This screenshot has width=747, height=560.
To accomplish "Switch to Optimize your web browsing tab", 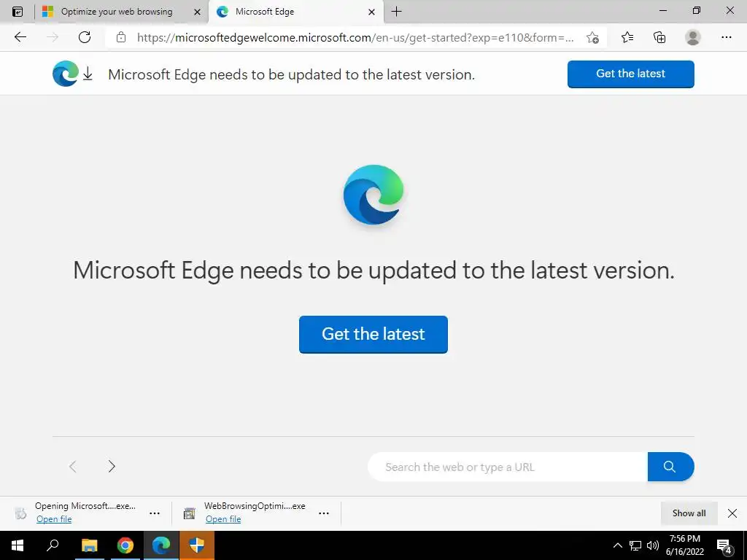I will (117, 12).
